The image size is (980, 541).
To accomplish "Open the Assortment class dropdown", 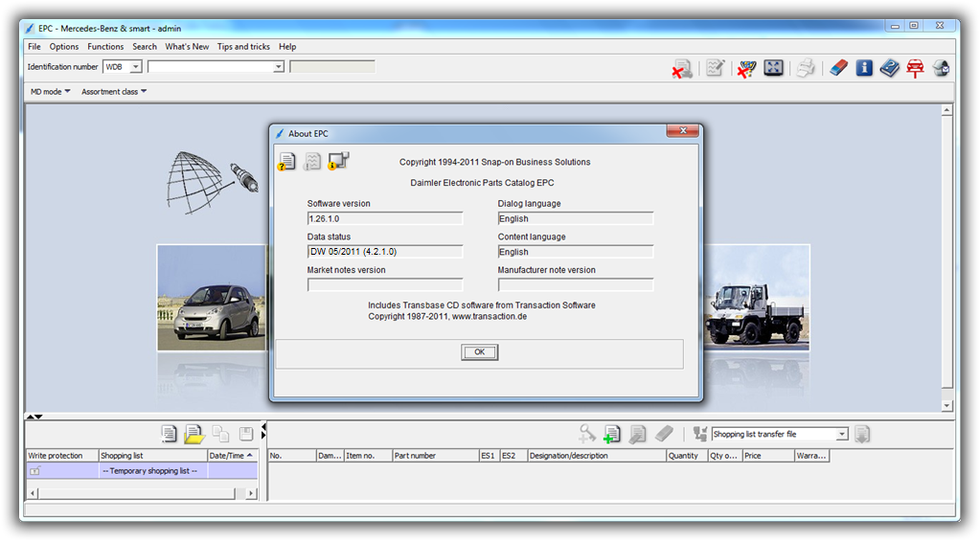I will point(114,91).
